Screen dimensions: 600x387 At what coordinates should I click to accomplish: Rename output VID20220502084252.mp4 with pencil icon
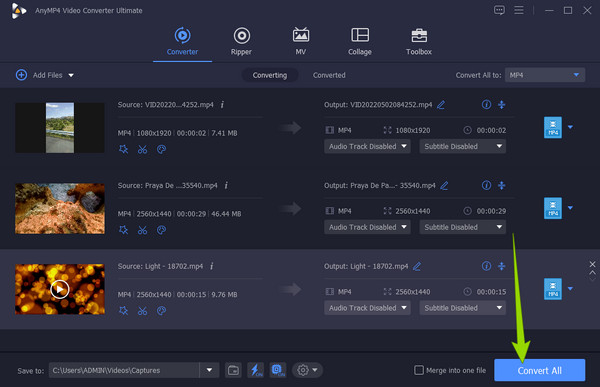pos(441,105)
